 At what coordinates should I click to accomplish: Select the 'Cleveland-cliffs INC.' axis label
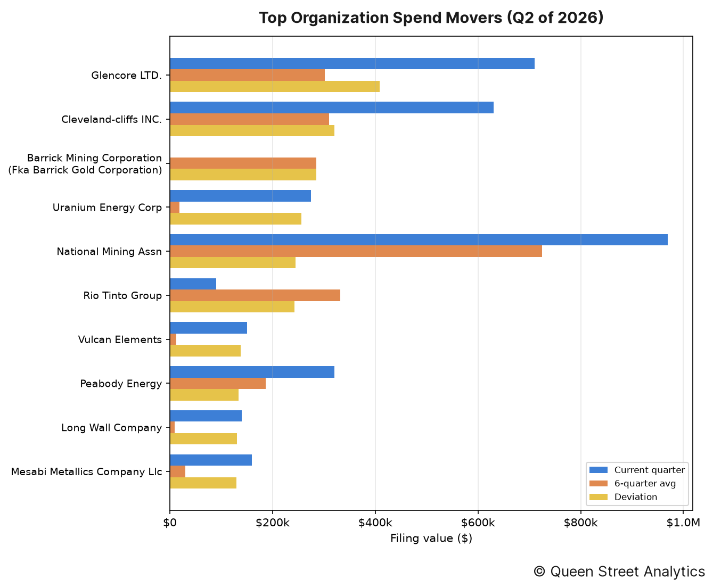pos(112,119)
